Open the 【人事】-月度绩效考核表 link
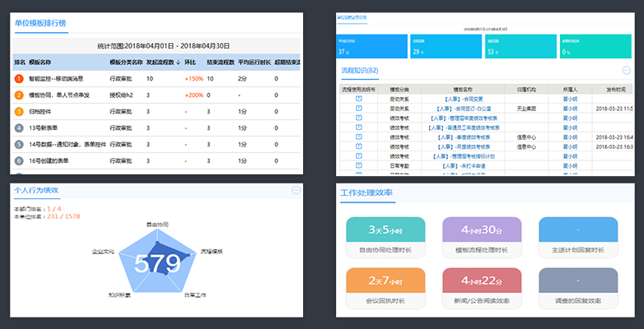644x329 pixels. point(463,145)
